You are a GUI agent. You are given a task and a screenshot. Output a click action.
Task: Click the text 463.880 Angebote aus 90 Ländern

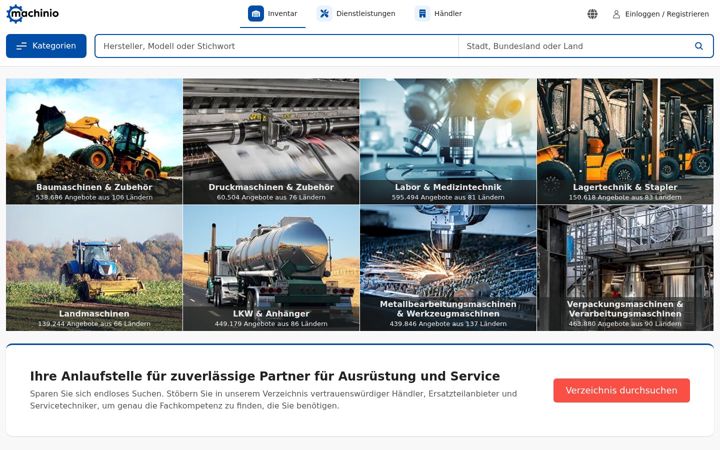tap(625, 324)
